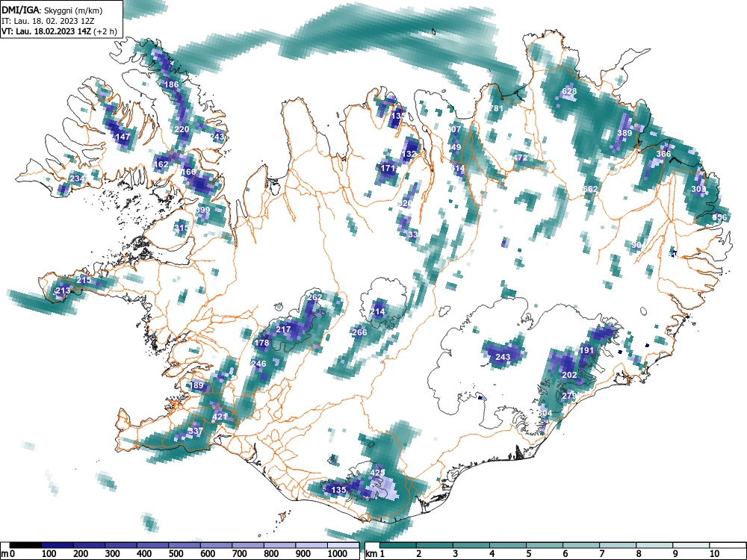The width and height of the screenshot is (747, 560).
Task: Click the visibility value 628
Action: click(x=569, y=91)
